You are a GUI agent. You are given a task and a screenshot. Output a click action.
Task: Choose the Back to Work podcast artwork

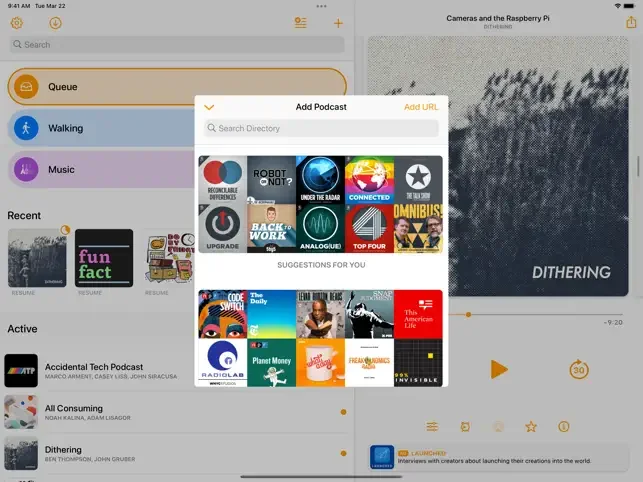coord(271,228)
